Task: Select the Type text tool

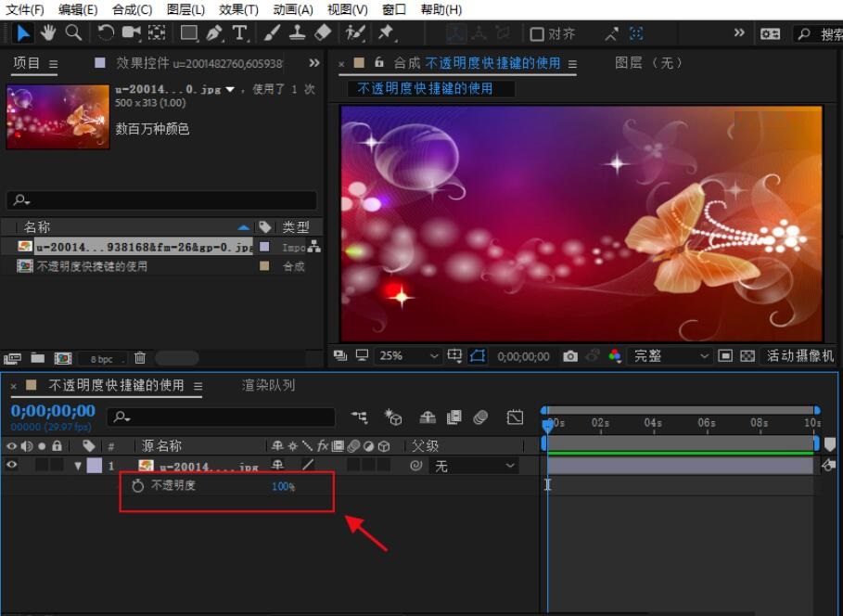Action: point(240,33)
